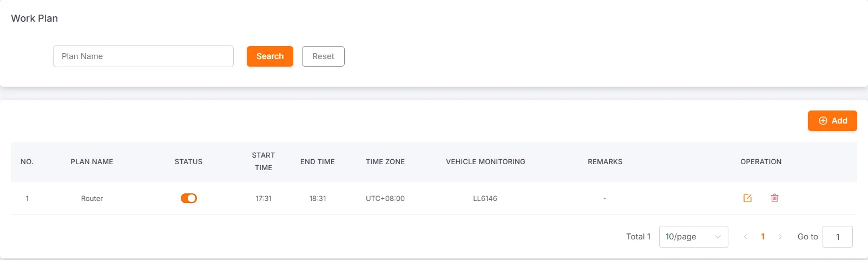Click the plus icon on Add button
Image resolution: width=868 pixels, height=260 pixels.
[x=823, y=121]
